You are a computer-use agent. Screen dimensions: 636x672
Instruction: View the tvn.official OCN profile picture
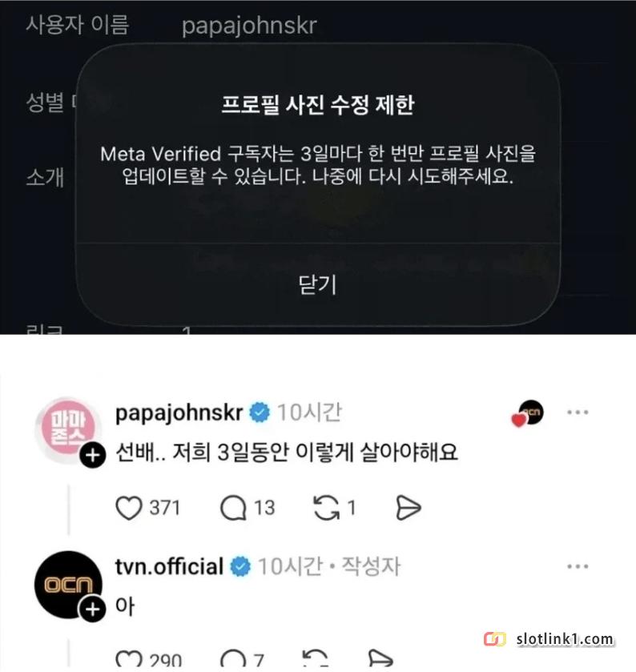click(68, 585)
